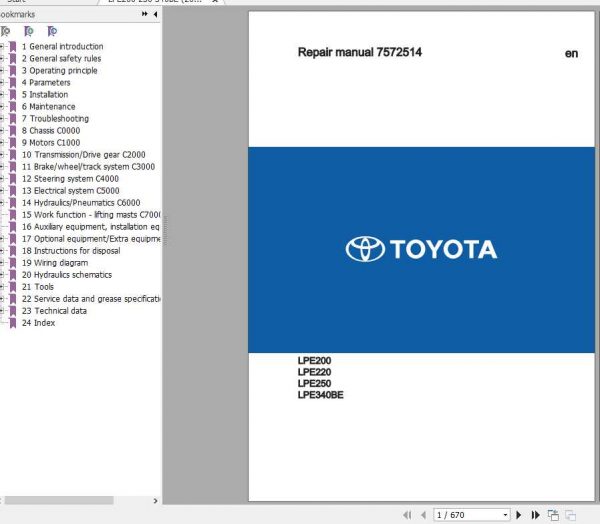Open bookmark 15 Work function lifting masts

pos(91,215)
